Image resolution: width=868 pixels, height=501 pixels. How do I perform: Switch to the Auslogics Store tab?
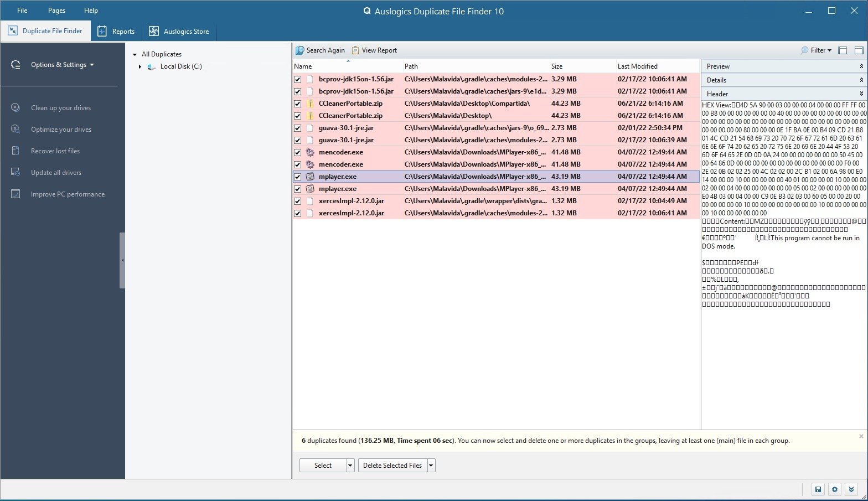(x=179, y=31)
